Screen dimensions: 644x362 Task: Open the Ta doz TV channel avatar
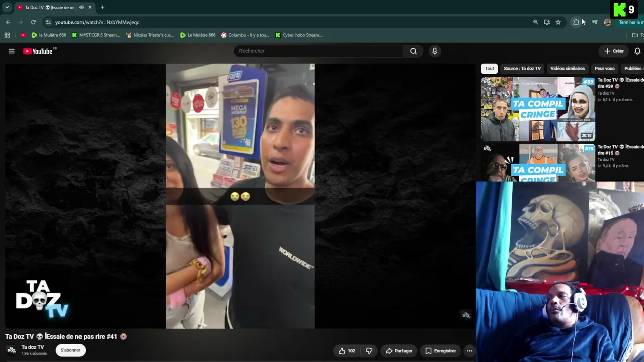tap(11, 350)
